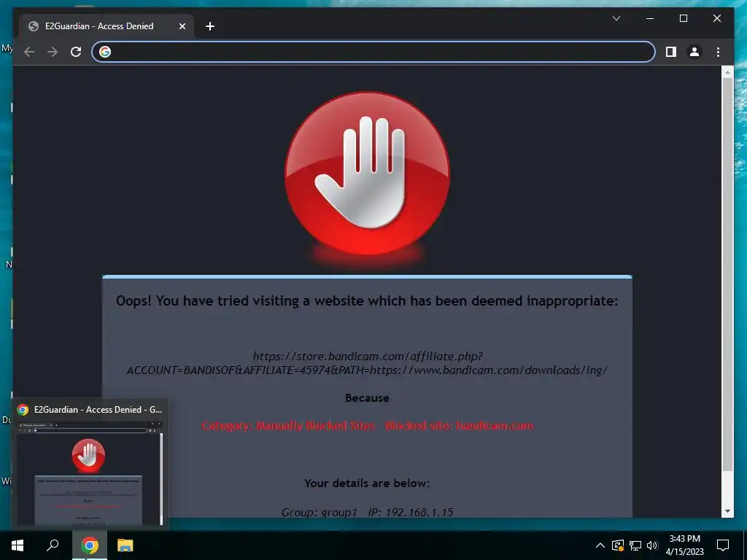The height and width of the screenshot is (560, 747).
Task: Open the volume speaker tray icon
Action: pyautogui.click(x=652, y=545)
